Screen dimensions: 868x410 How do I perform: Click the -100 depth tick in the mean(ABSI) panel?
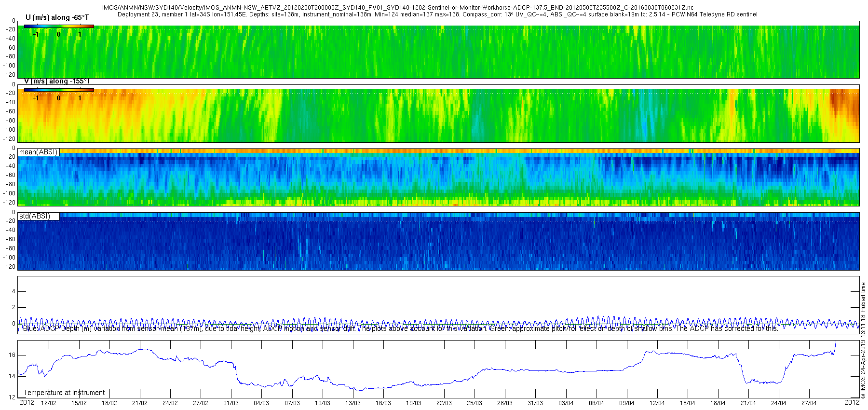click(9, 193)
